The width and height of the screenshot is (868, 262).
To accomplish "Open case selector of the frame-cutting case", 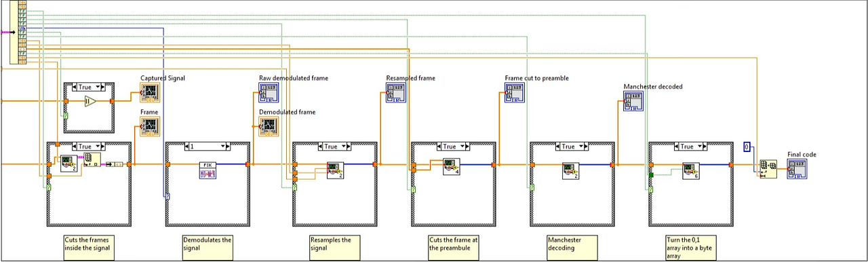I will (90, 147).
